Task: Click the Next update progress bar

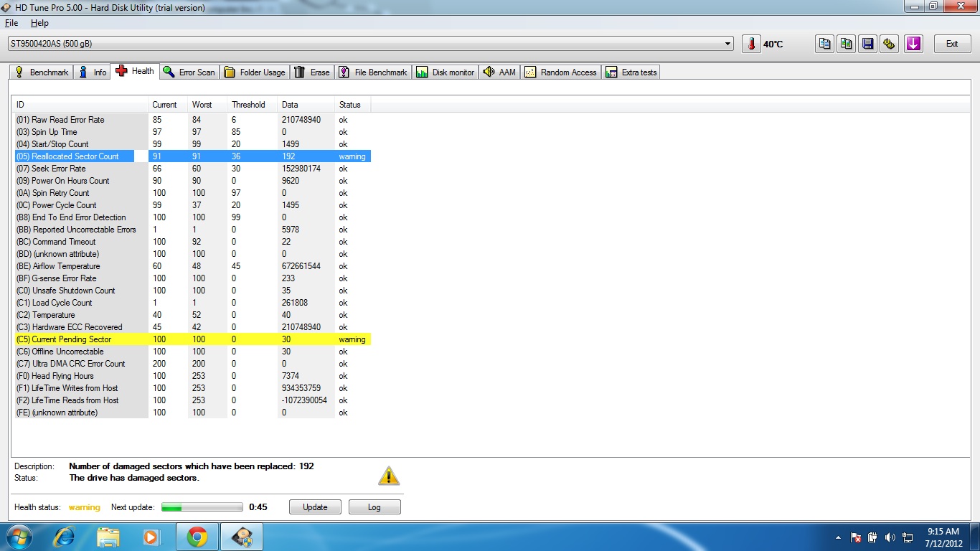Action: (202, 507)
